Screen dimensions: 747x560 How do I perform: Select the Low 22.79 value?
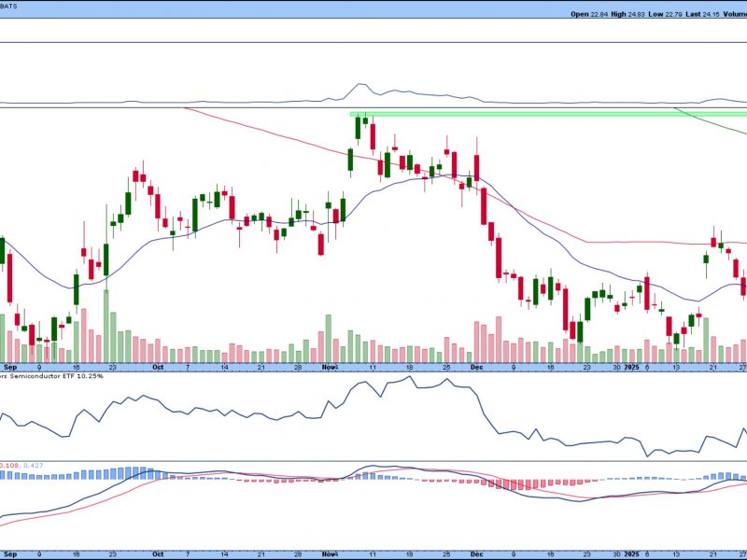pyautogui.click(x=665, y=14)
